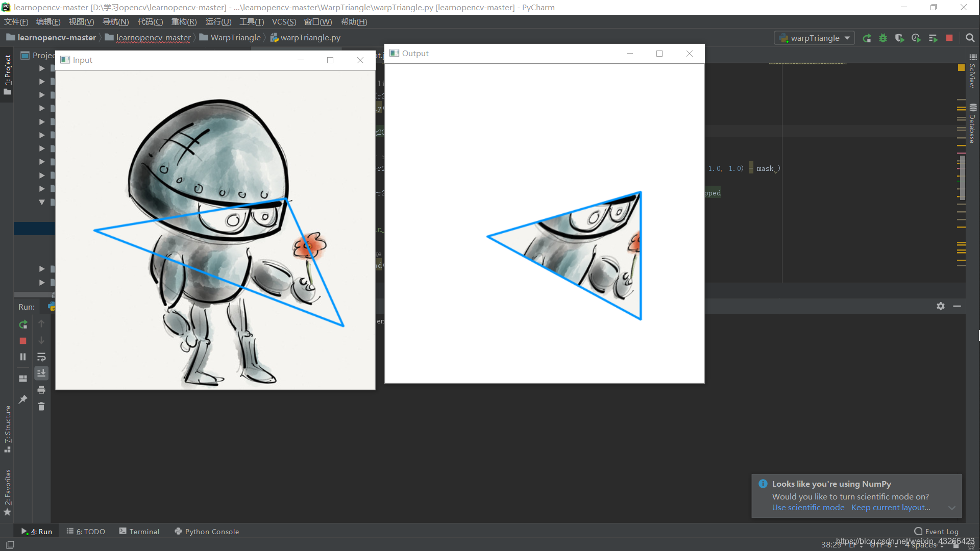This screenshot has height=551, width=980.
Task: Rerun warpTriangle from top toolbar
Action: point(867,38)
